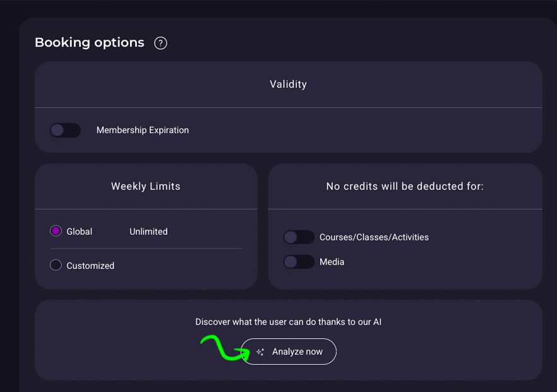This screenshot has height=392, width=557.
Task: Turn on the Media toggle
Action: (x=299, y=262)
